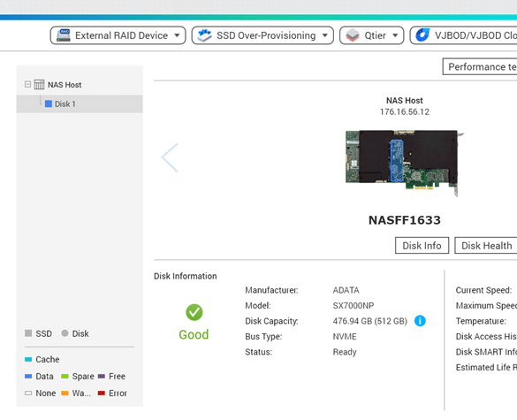Click the NVME bus type value
Viewport: 517px width, 420px height.
coord(345,337)
